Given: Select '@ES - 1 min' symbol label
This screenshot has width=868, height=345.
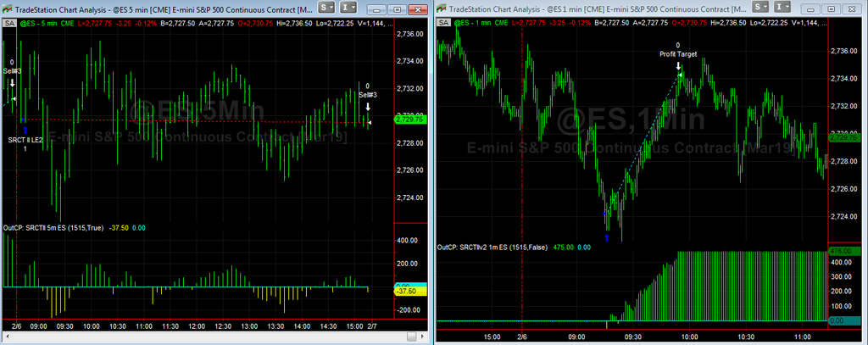Looking at the screenshot, I should tap(471, 24).
